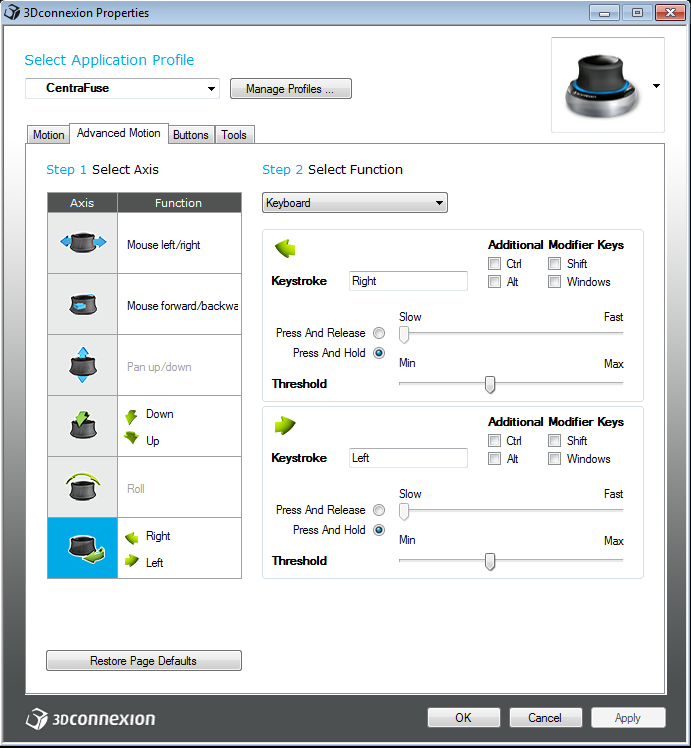Click Restore Page Defaults button
This screenshot has width=691, height=748.
[x=144, y=661]
